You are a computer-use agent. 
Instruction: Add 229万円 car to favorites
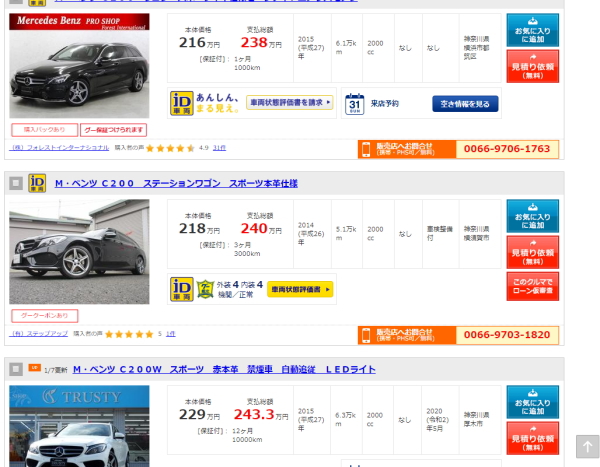(532, 402)
